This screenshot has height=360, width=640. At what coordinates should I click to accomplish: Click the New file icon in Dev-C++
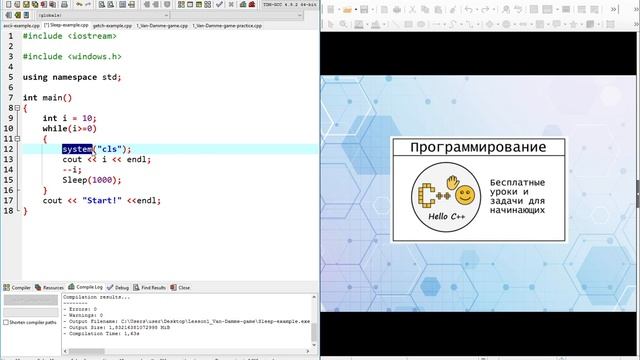(8, 4)
